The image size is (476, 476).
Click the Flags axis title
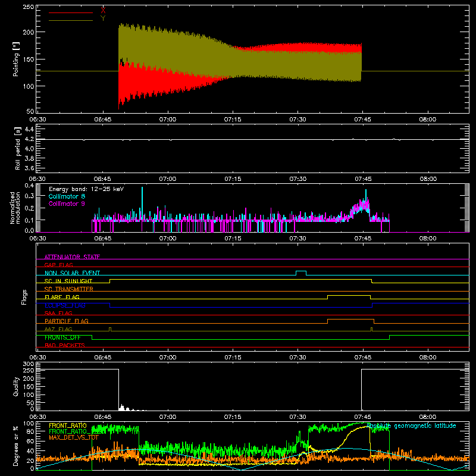(x=24, y=297)
